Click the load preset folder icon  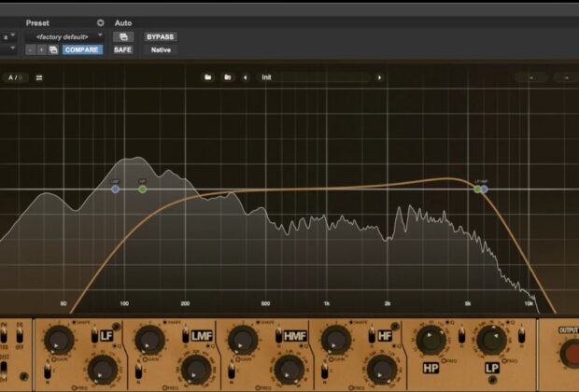pyautogui.click(x=208, y=77)
